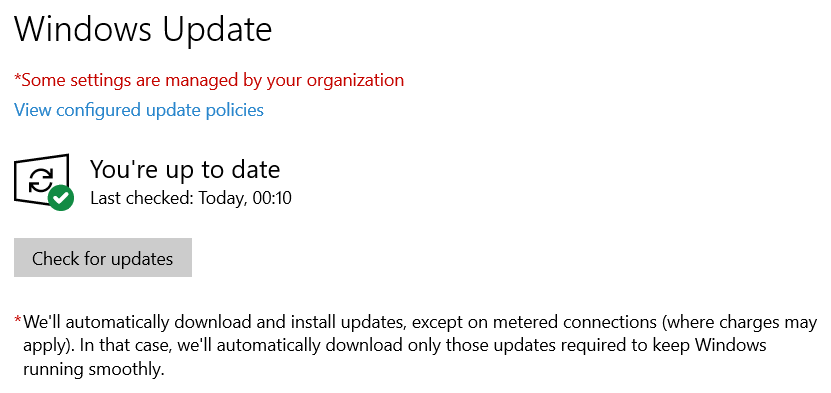831x393 pixels.
Task: Click the circular sync arrows icon
Action: (41, 179)
